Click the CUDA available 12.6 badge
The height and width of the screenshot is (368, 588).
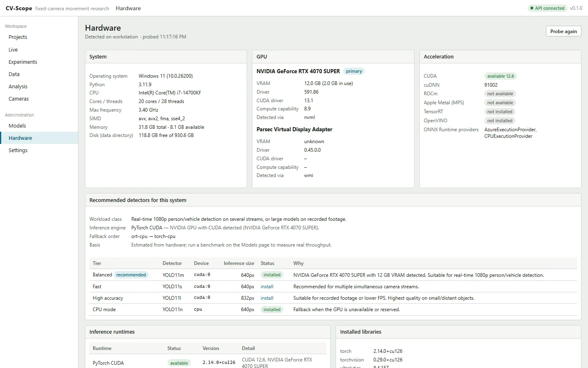(x=501, y=76)
